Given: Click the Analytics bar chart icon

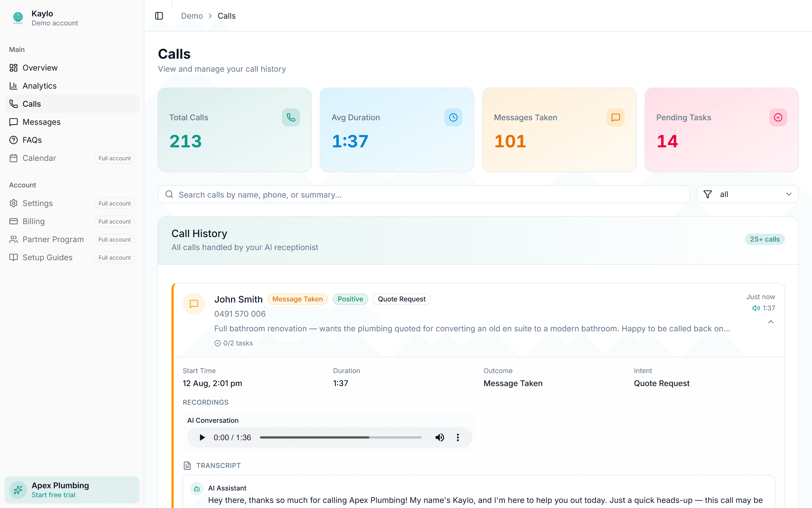Looking at the screenshot, I should (x=14, y=86).
